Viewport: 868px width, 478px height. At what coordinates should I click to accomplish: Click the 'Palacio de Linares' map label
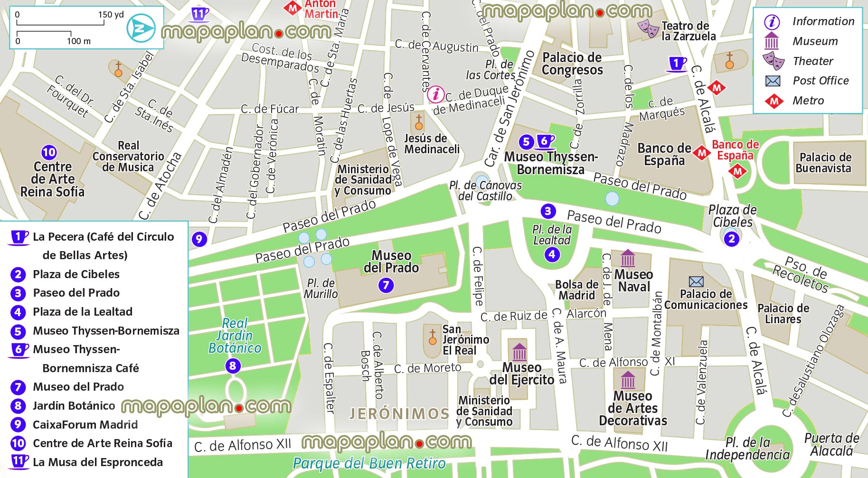783,314
